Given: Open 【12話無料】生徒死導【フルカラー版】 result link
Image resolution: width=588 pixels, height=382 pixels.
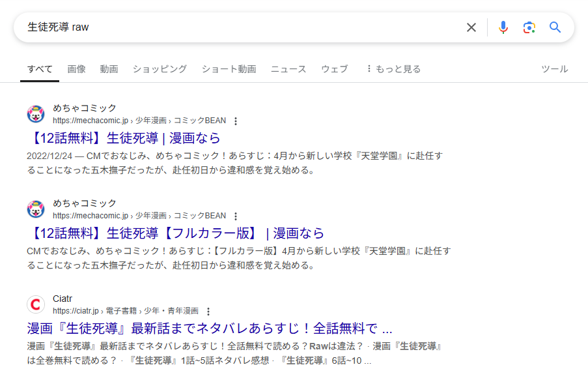Looking at the screenshot, I should [175, 233].
